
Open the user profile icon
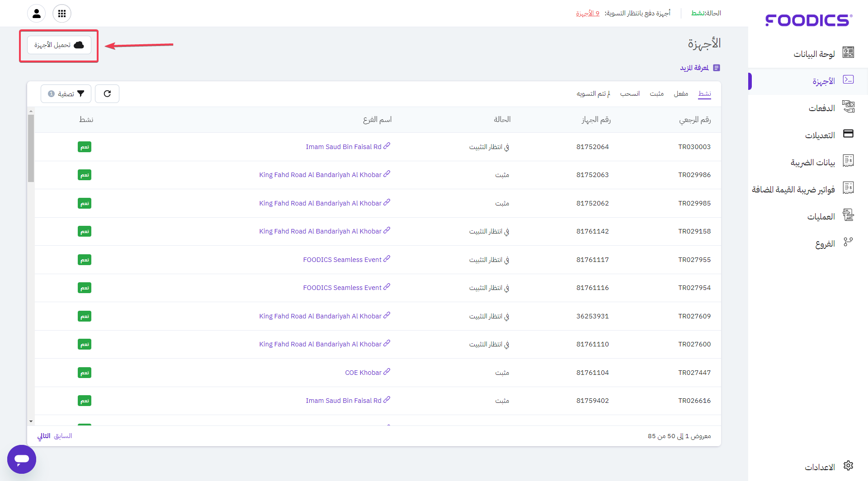click(x=37, y=14)
